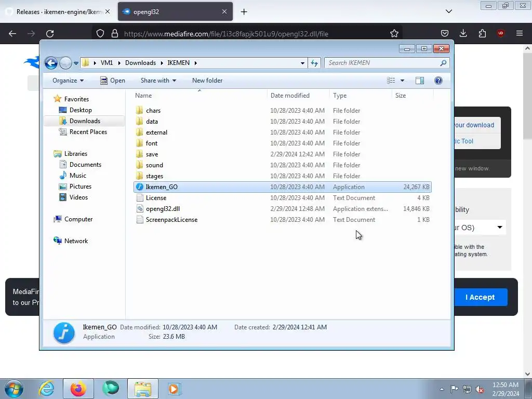Click the Firefox reload button
This screenshot has height=399, width=532.
(50, 34)
